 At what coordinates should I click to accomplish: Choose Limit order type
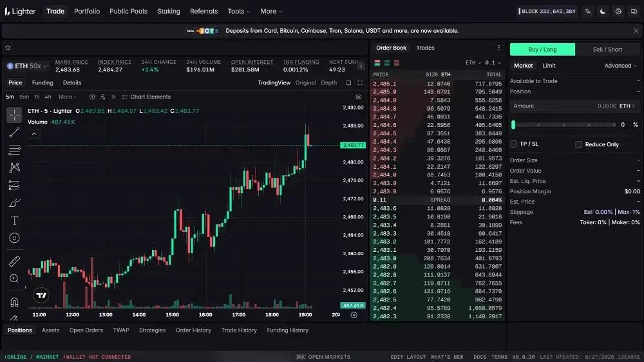(549, 66)
